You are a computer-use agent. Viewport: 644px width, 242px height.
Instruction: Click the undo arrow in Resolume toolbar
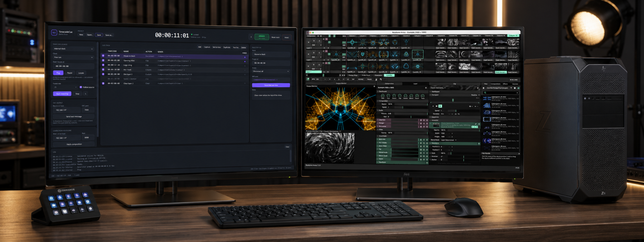pyautogui.click(x=380, y=80)
